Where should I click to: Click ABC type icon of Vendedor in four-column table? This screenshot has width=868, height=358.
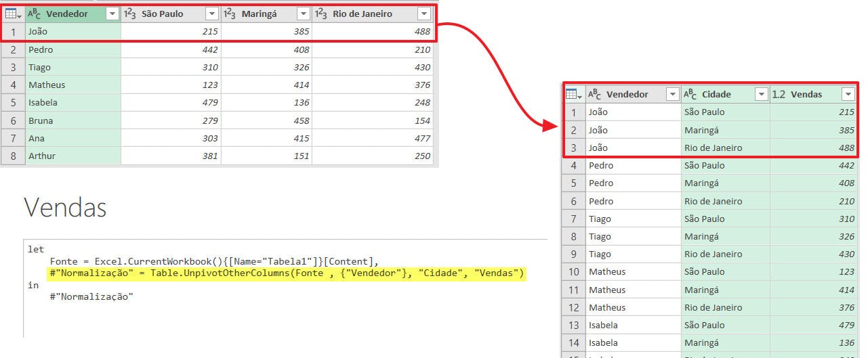coord(35,14)
